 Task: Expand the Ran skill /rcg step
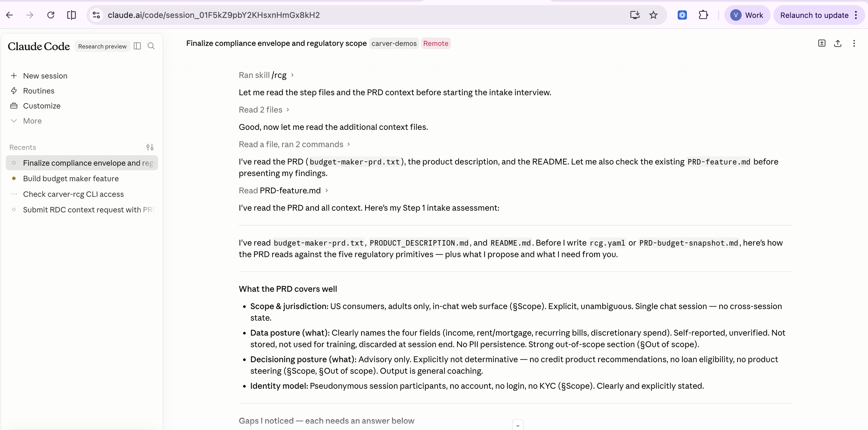point(266,75)
